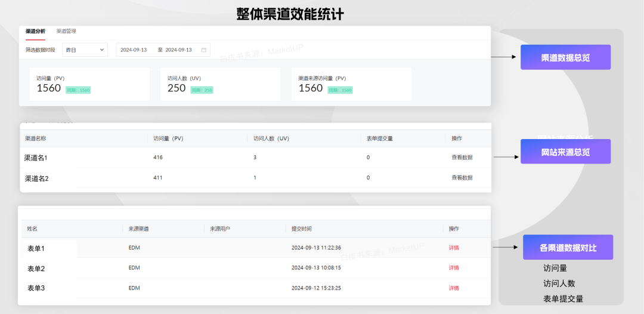Screen dimensions: 644x314
Task: Click the 同期: 250 green badge
Action: point(202,90)
